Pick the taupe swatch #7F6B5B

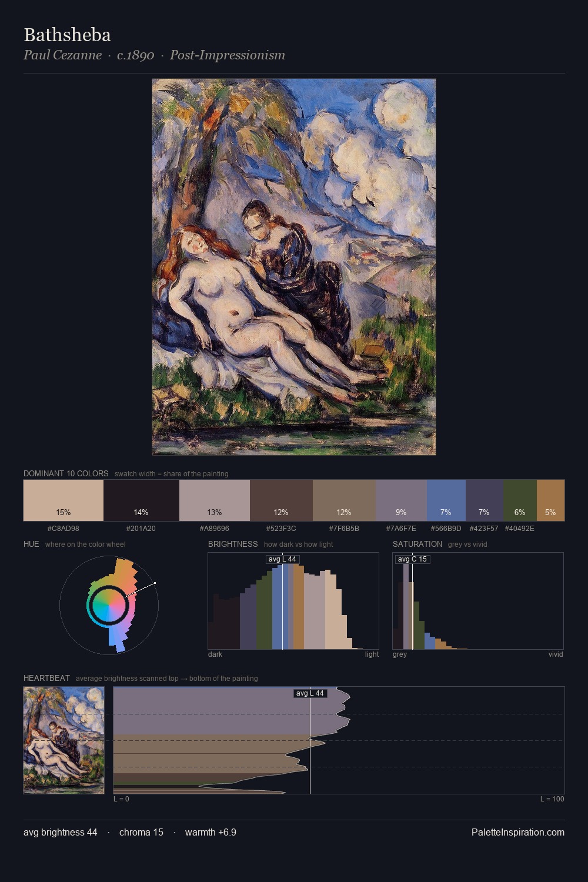coord(344,500)
